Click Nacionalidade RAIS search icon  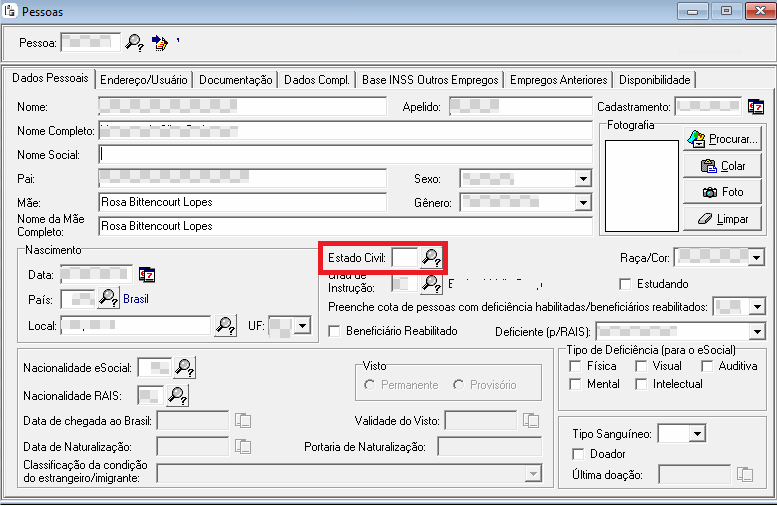[x=177, y=396]
